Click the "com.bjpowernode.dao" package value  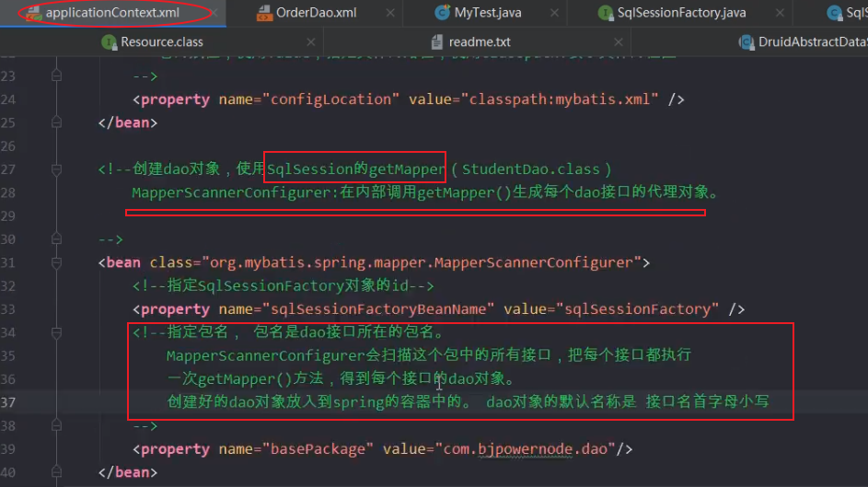click(526, 449)
